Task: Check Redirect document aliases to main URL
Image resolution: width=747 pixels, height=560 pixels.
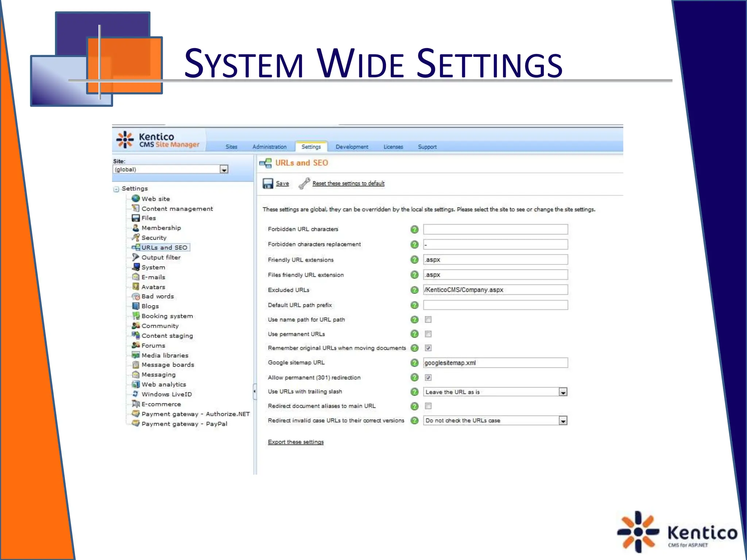Action: 428,406
